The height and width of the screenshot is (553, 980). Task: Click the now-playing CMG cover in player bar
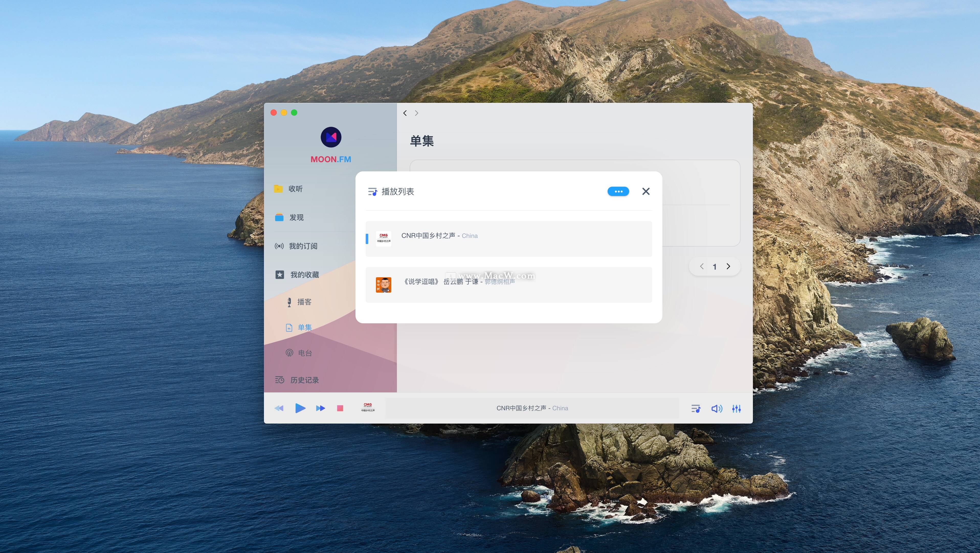pyautogui.click(x=368, y=408)
